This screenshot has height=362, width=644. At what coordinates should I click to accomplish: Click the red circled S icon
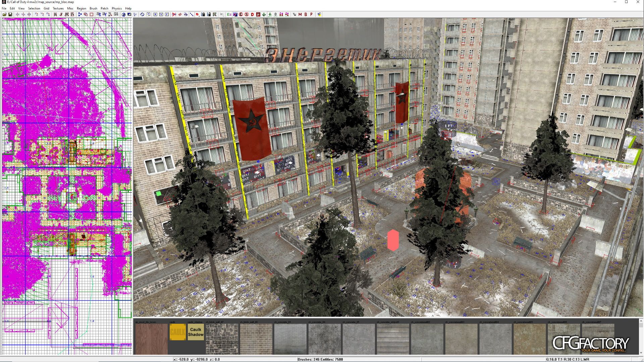[247, 14]
